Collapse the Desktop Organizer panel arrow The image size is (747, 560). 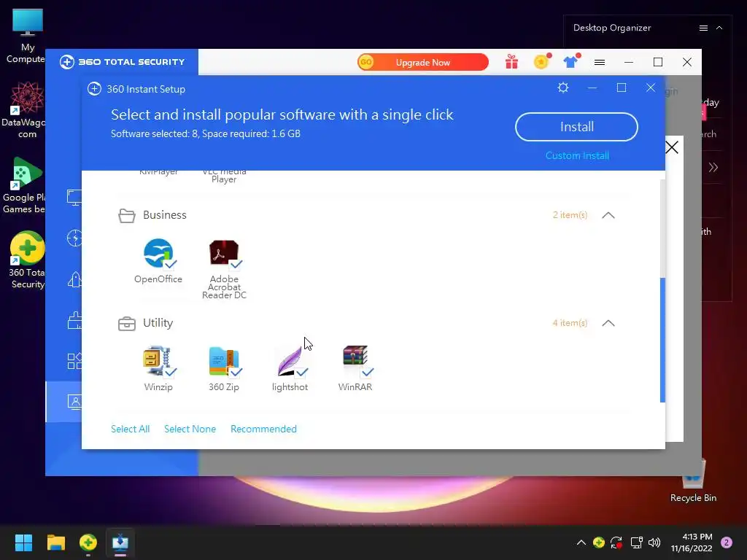719,28
